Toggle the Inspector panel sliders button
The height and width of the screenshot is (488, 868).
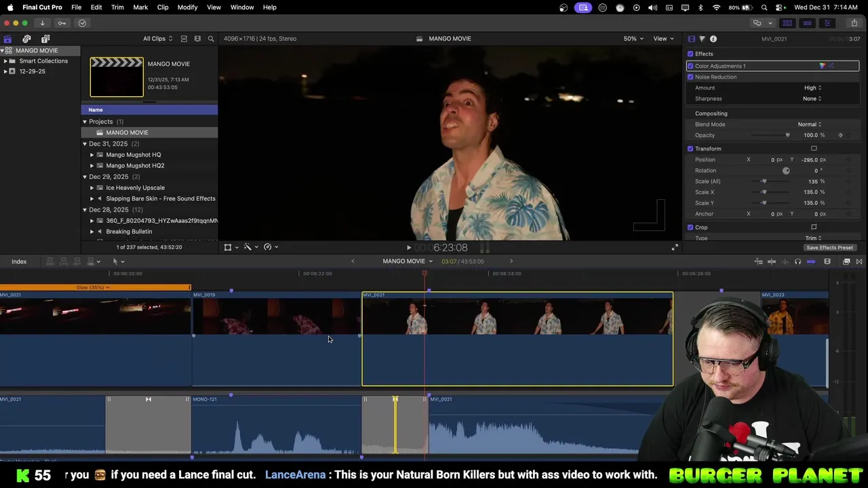827,23
